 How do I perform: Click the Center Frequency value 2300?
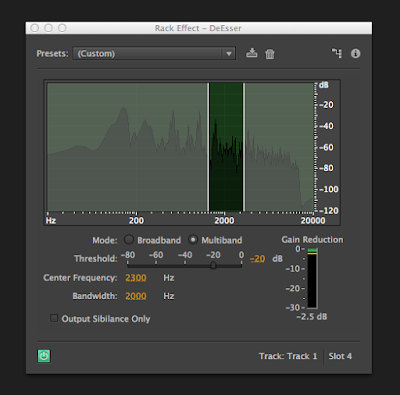coord(136,278)
